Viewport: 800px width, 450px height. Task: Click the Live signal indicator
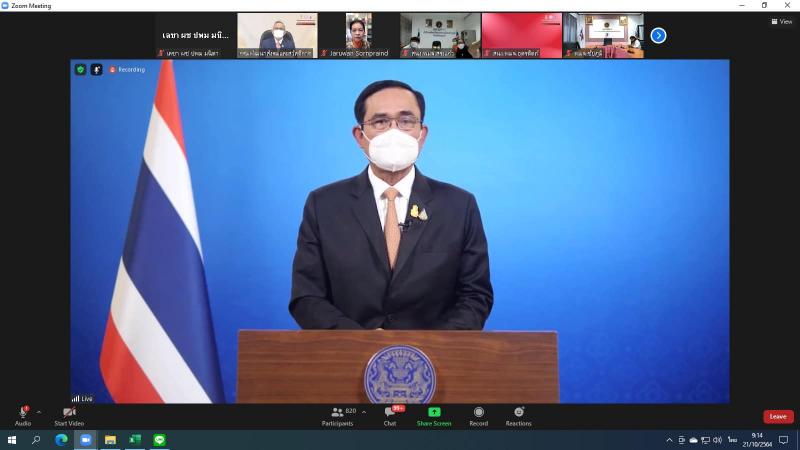82,398
